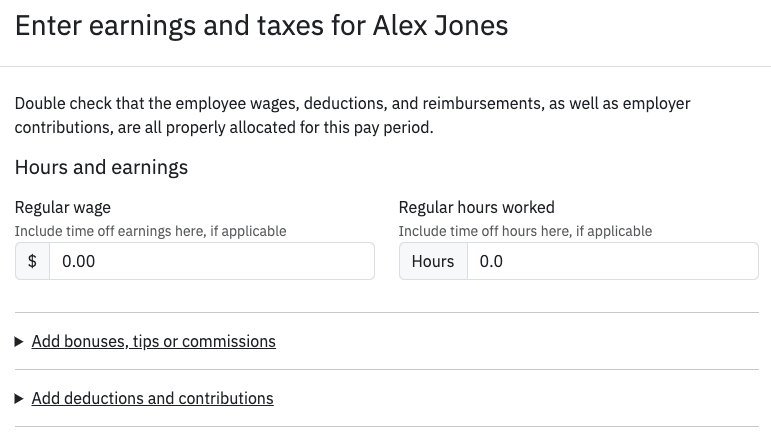Screen dimensions: 771x439
Task: Open the Add bonuses, tips or commissions link
Action: tap(153, 342)
